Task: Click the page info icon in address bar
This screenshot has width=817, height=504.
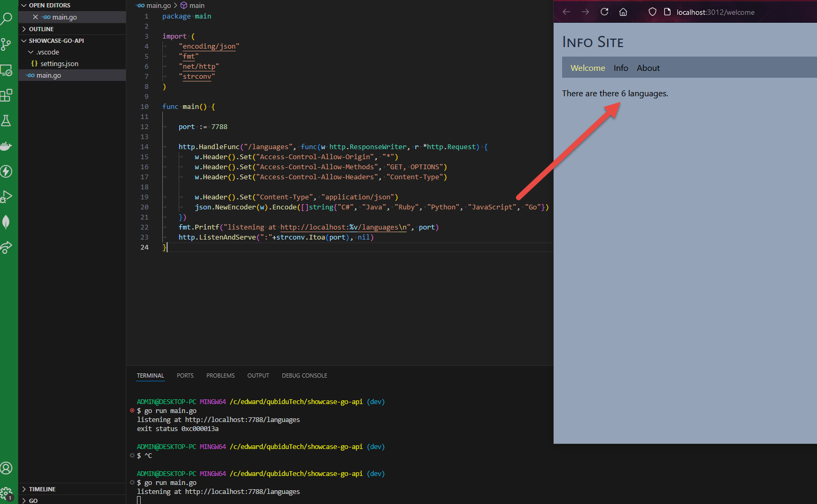Action: click(x=667, y=12)
